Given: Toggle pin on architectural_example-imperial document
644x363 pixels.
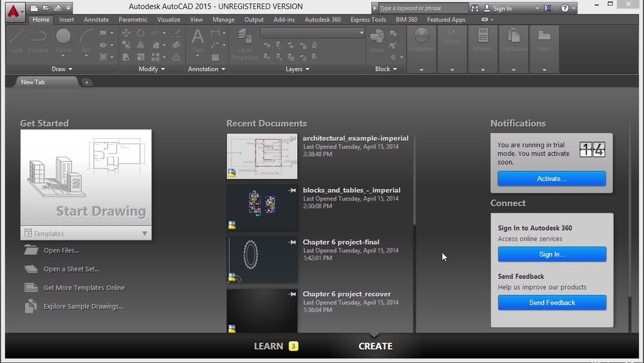Looking at the screenshot, I should click(x=293, y=138).
